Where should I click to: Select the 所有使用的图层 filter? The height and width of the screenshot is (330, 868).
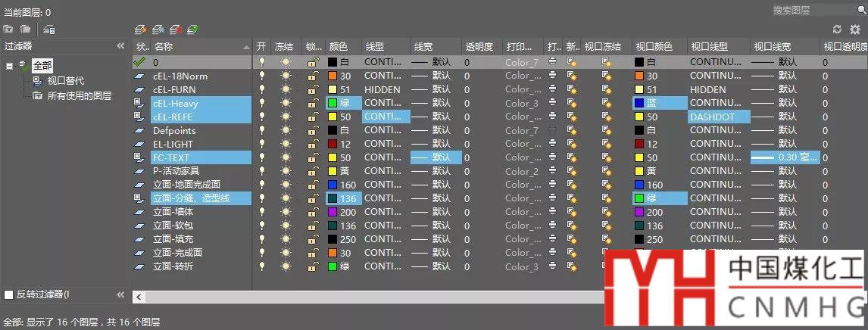click(80, 95)
